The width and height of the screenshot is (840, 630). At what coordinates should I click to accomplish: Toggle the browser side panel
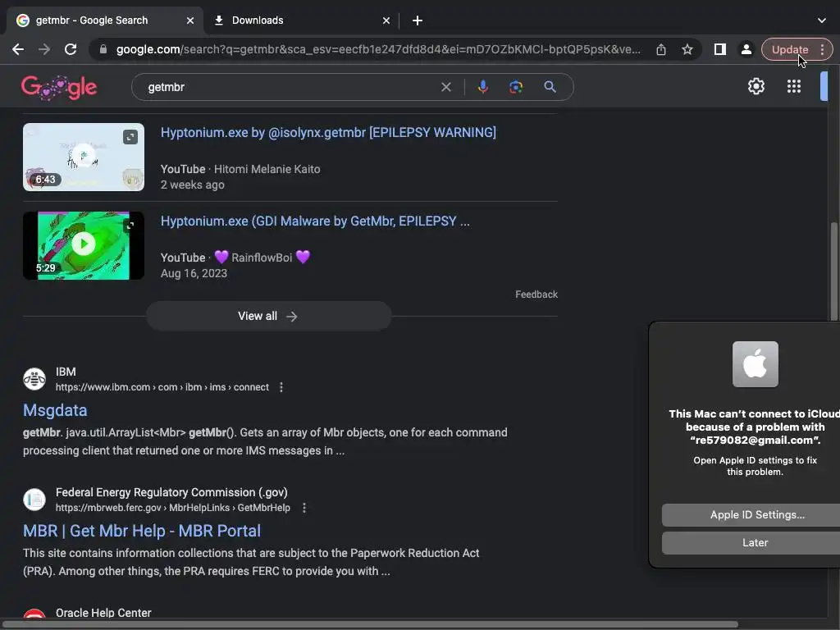coord(720,49)
